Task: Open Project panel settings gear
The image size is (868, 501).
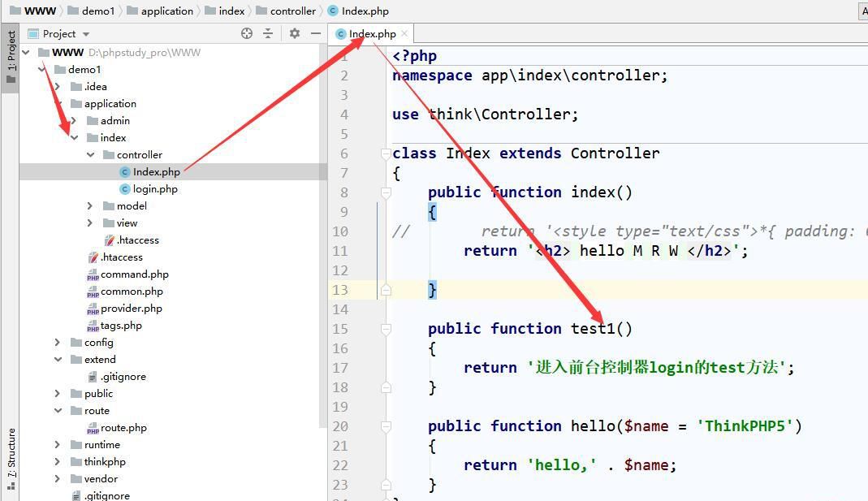Action: click(x=295, y=34)
